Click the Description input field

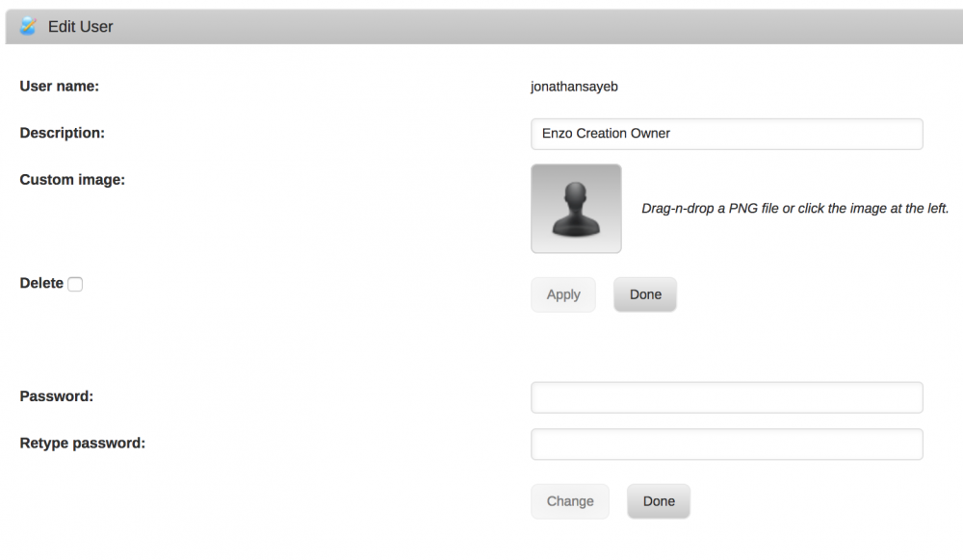coord(726,134)
